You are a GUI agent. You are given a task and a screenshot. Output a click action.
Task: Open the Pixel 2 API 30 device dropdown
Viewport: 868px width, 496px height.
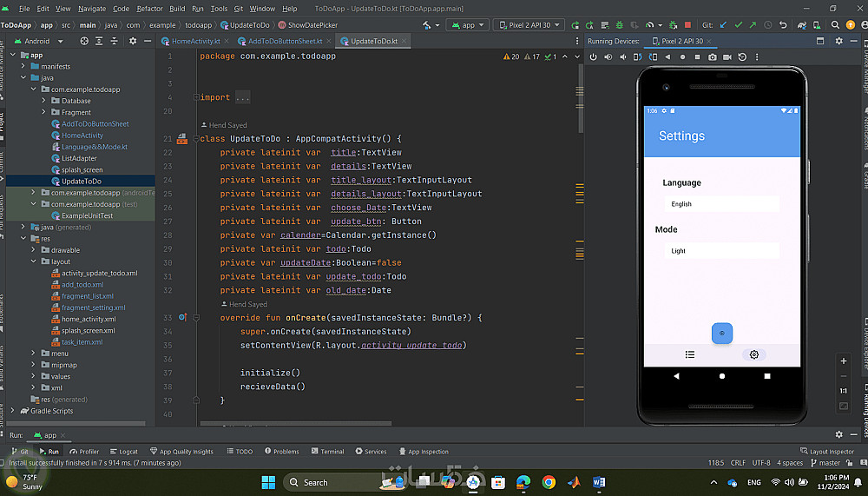[x=529, y=25]
